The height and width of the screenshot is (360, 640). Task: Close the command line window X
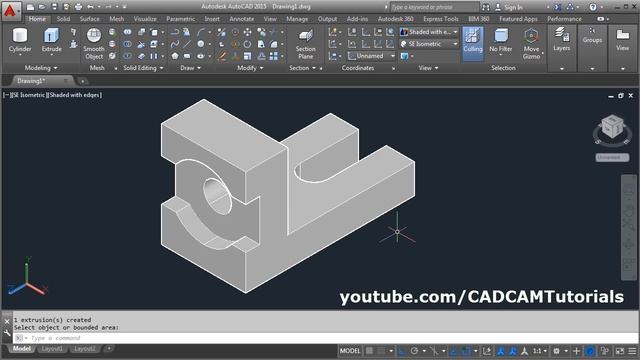point(7,321)
